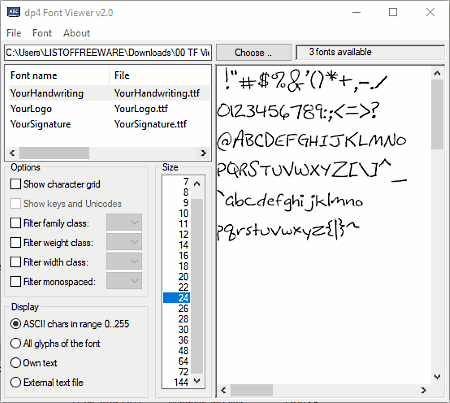Click the size list down arrow
The height and width of the screenshot is (403, 450).
197,381
